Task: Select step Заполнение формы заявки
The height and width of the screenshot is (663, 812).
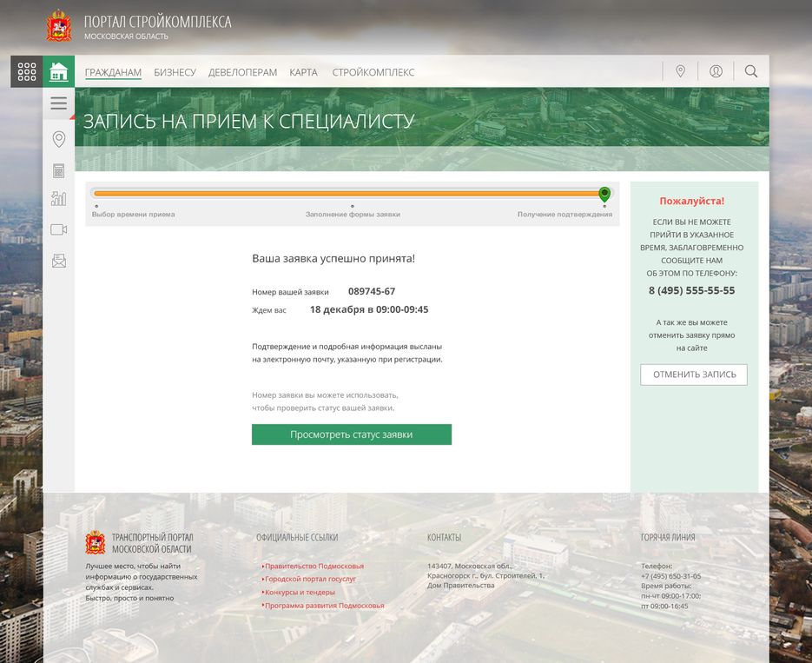Action: tap(353, 214)
